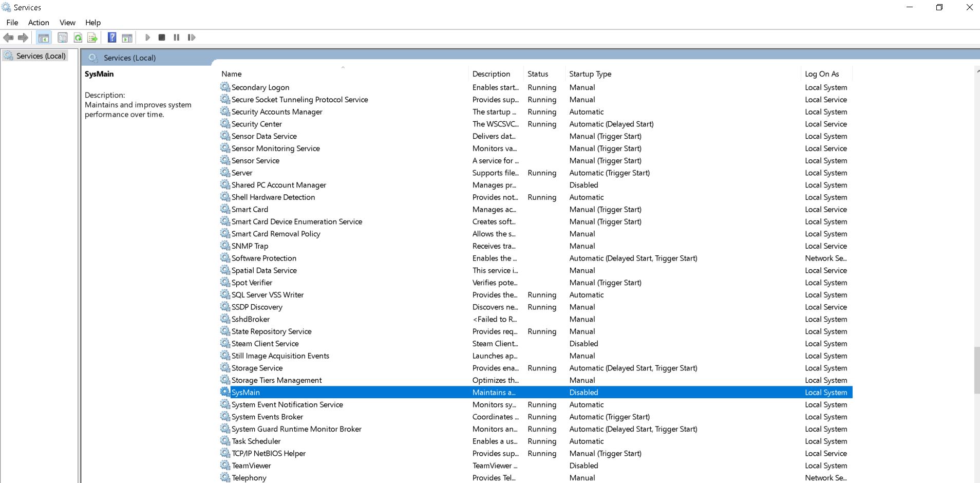Select TCP/IP NetBIOS Helper service
The height and width of the screenshot is (483, 980).
point(536,454)
